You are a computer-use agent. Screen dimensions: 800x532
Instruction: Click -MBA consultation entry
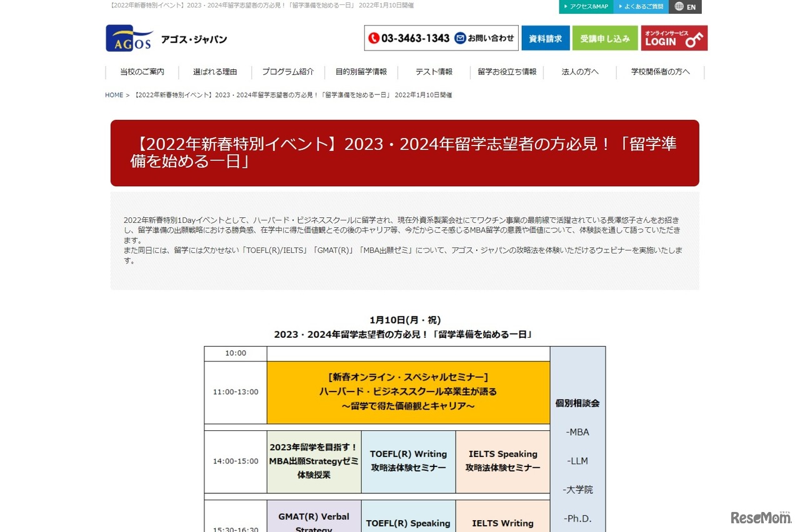tap(577, 432)
